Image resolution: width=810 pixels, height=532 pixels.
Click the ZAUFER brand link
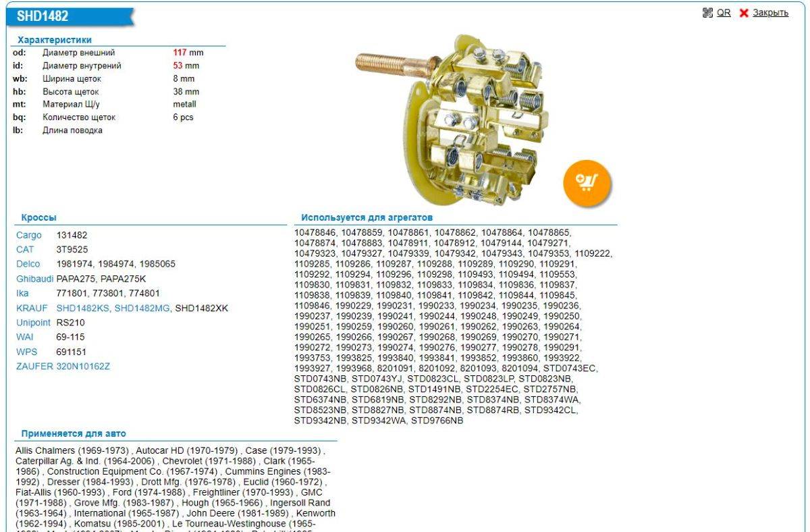pyautogui.click(x=34, y=366)
